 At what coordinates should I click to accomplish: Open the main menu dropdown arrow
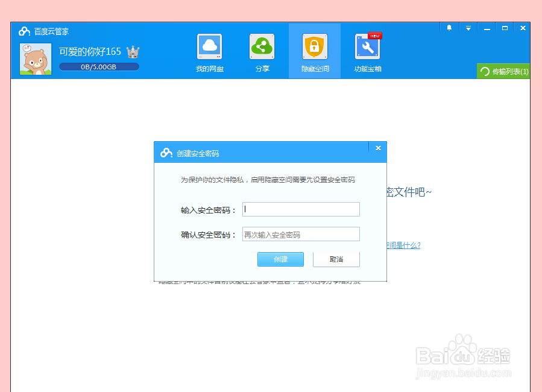468,28
